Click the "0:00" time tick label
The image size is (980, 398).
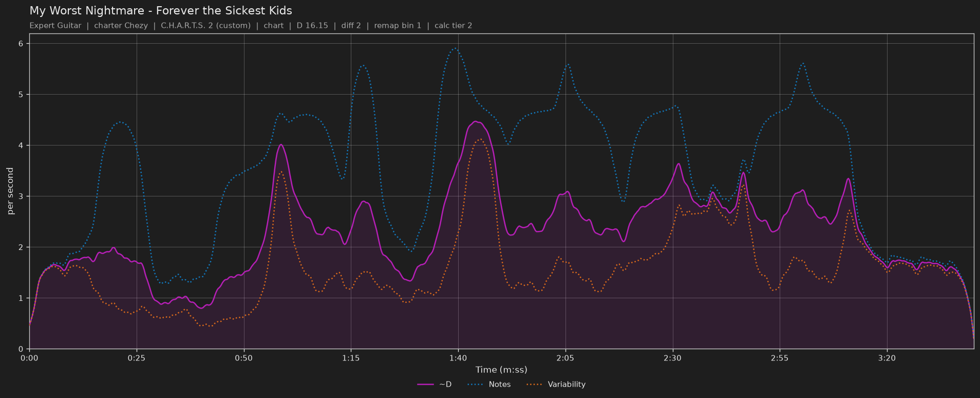click(x=29, y=358)
